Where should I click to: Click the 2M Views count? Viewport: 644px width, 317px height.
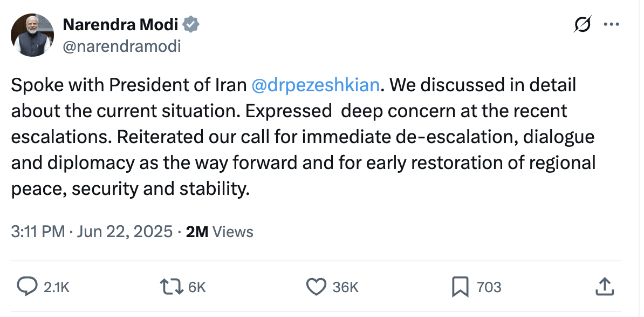[219, 232]
